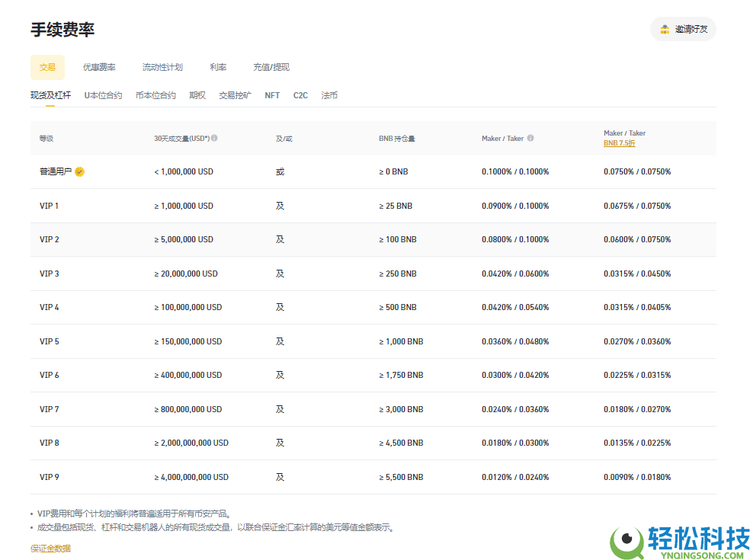Click the ≥ 100,000,000 USD volume cell
The width and height of the screenshot is (750, 560).
188,307
